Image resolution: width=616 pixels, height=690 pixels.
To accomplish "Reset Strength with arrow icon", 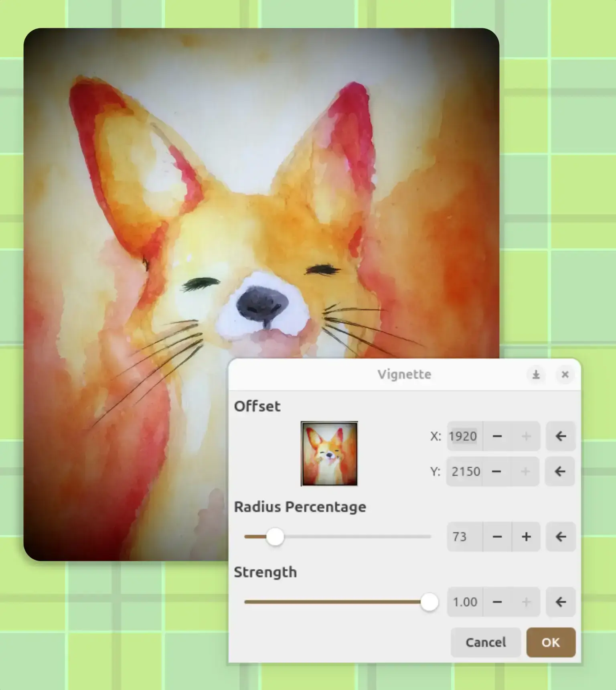I will pos(561,602).
